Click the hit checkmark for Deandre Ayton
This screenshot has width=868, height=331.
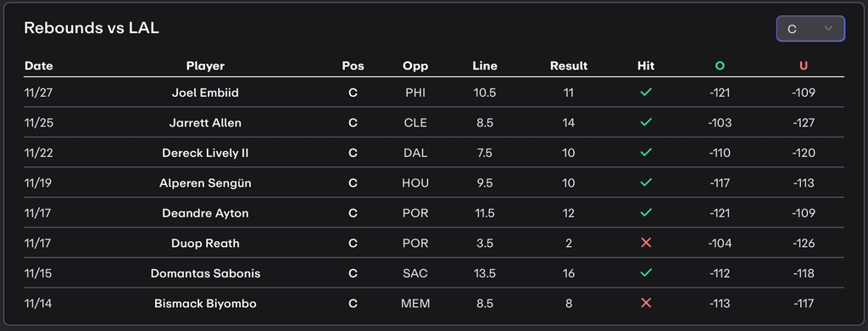point(645,213)
